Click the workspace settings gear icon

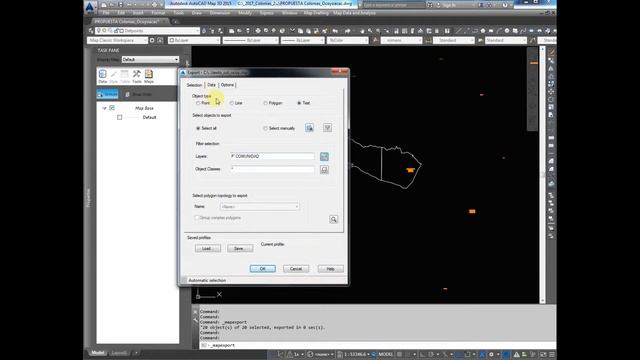coord(152,40)
